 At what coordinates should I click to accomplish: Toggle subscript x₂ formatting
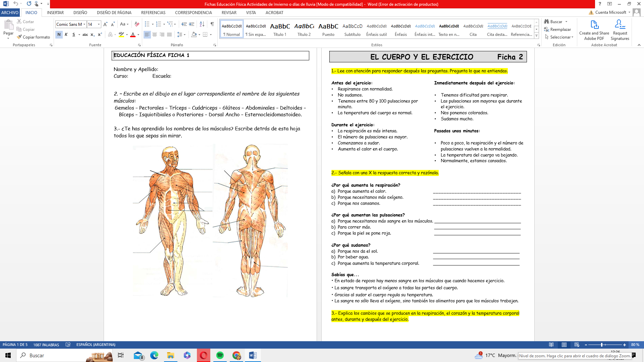click(93, 35)
